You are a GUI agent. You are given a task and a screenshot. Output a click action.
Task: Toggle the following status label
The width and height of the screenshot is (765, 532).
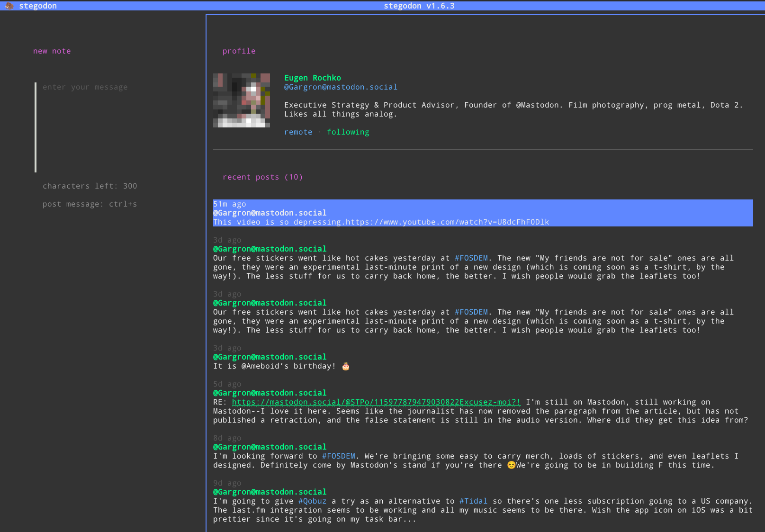tap(348, 132)
